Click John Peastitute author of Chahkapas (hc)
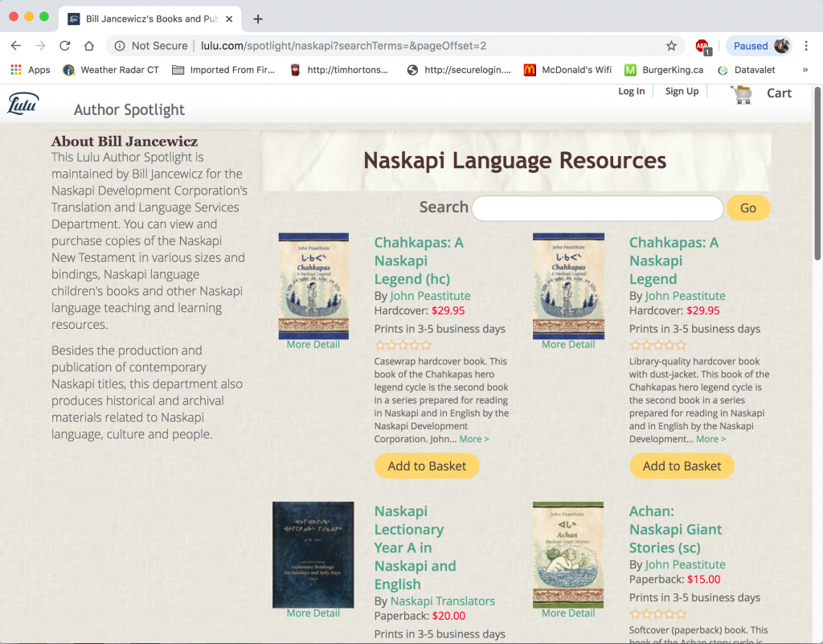 [431, 296]
